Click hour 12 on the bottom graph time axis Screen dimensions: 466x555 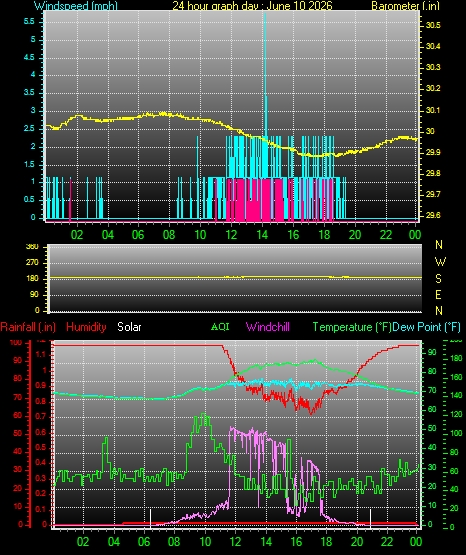pyautogui.click(x=235, y=542)
